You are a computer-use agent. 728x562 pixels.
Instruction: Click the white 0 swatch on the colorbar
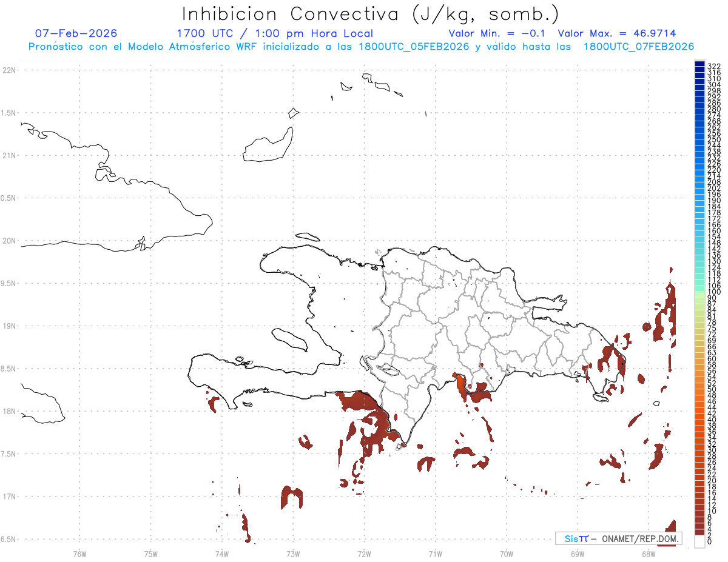[x=699, y=541]
